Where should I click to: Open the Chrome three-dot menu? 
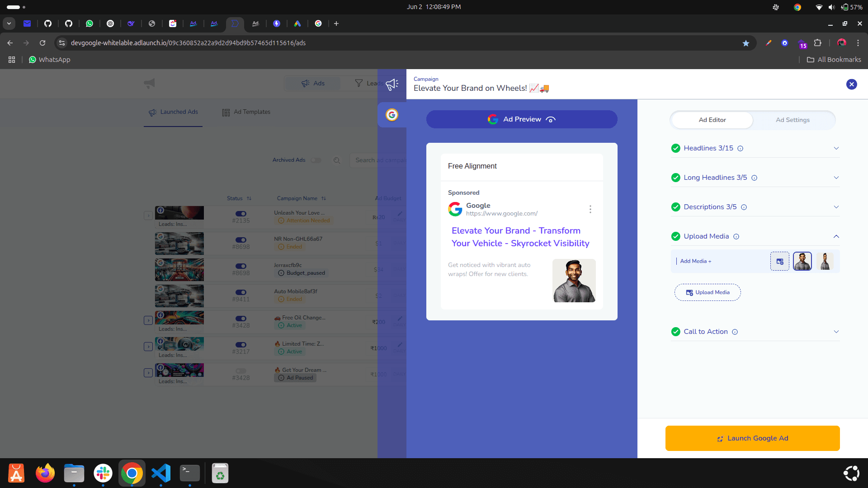point(858,43)
